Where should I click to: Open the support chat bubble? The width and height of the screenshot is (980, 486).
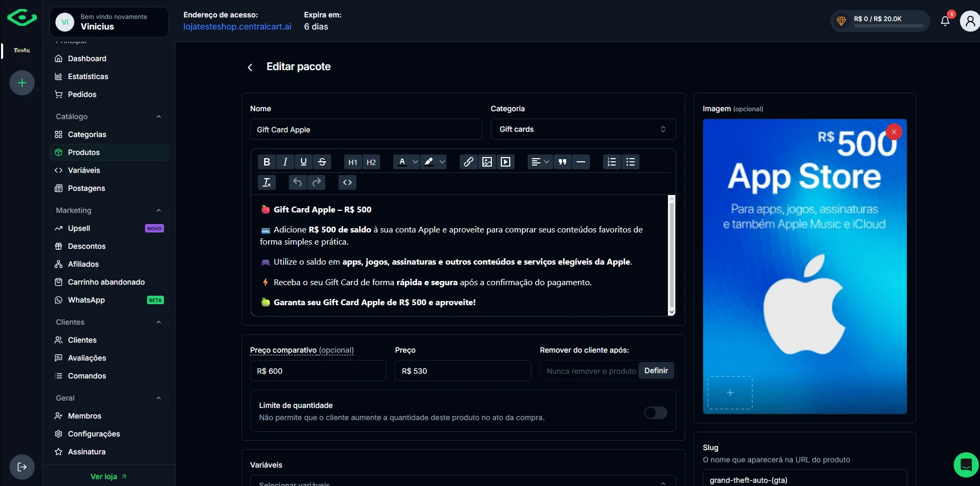click(x=966, y=465)
